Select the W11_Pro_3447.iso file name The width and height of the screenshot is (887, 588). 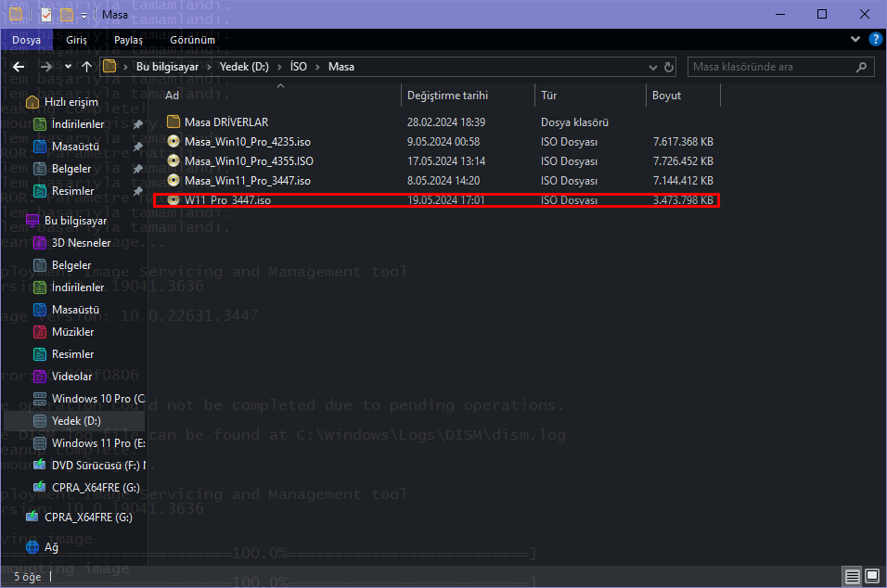click(227, 200)
